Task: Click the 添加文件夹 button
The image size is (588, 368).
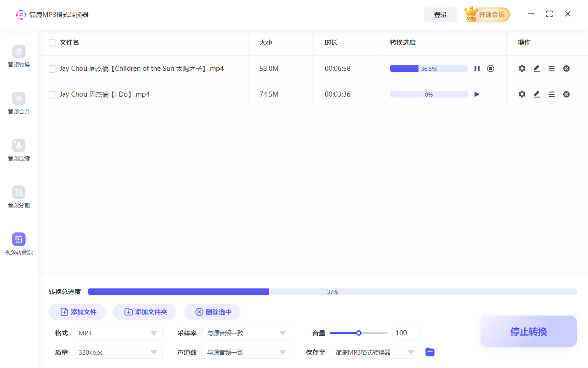Action: [145, 312]
